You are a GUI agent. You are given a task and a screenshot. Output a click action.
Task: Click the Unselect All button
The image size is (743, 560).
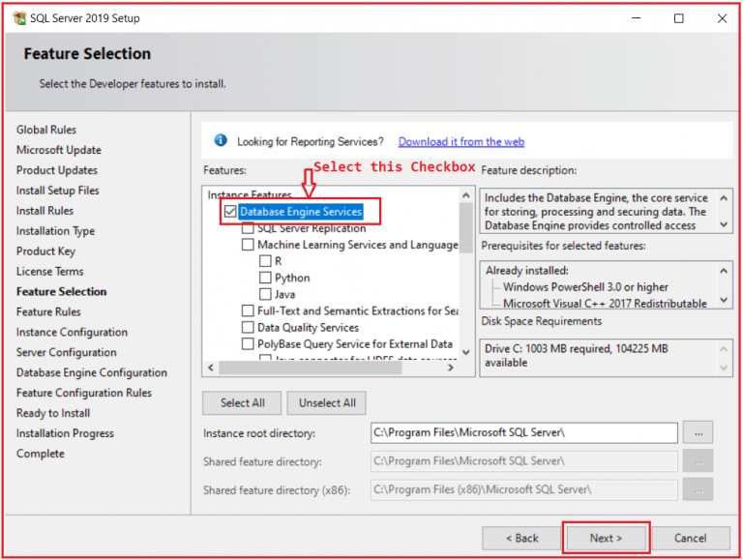[327, 402]
